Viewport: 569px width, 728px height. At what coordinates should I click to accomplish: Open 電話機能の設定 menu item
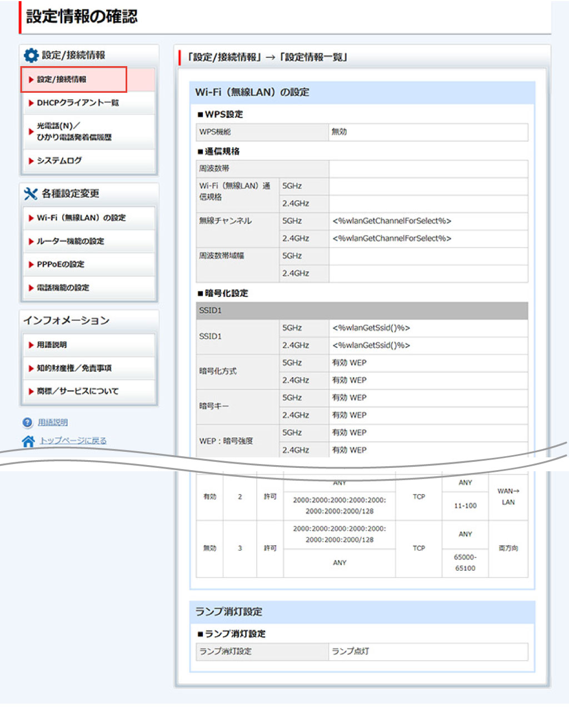coord(63,288)
